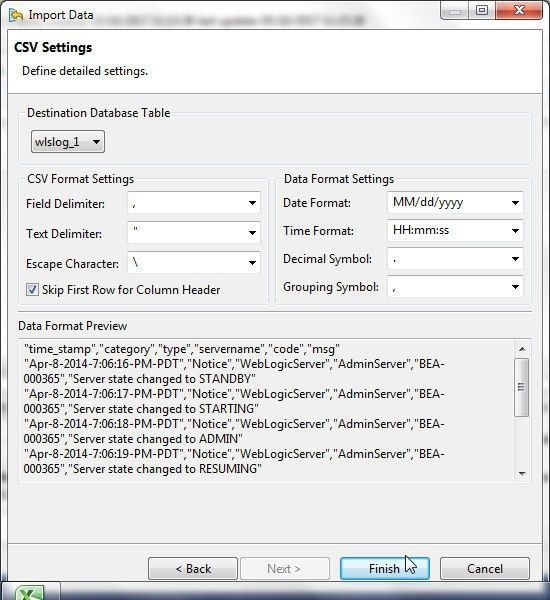This screenshot has width=550, height=600.
Task: Click the Import Data window title icon
Action: tap(16, 15)
